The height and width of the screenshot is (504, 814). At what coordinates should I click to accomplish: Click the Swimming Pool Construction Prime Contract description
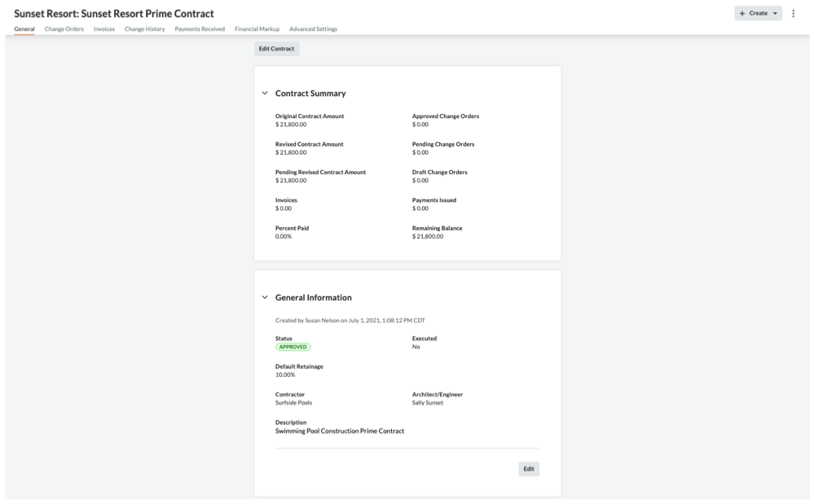point(340,431)
